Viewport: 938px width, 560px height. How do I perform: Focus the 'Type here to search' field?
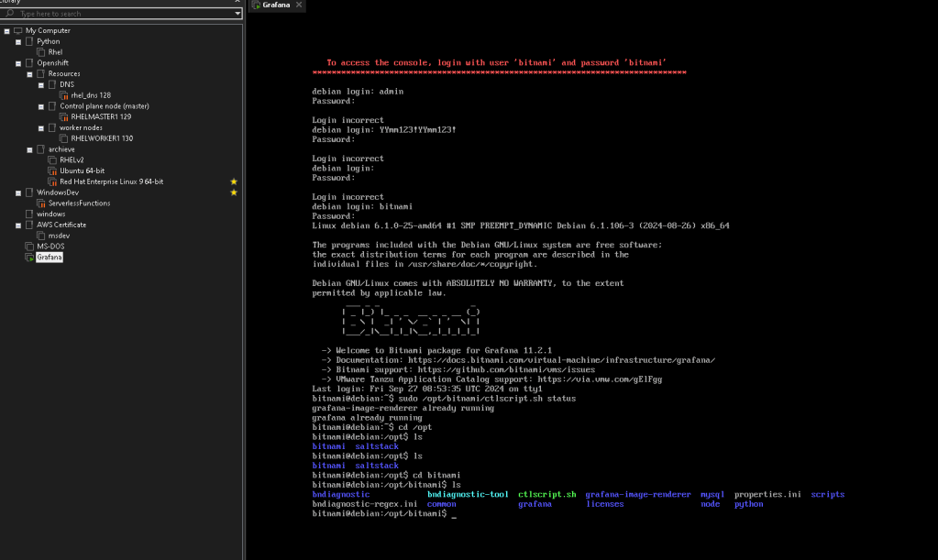pyautogui.click(x=121, y=13)
